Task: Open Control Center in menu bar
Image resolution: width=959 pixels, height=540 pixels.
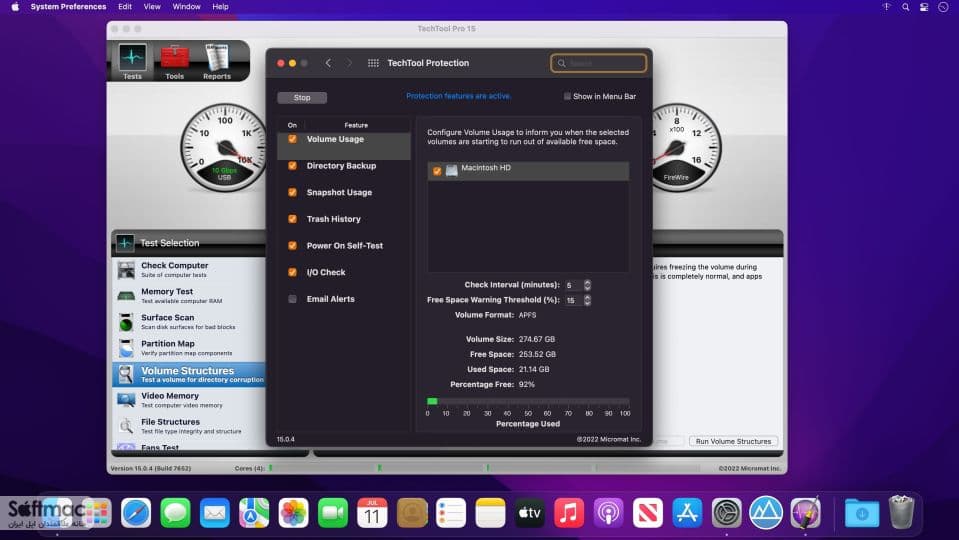Action: (924, 7)
